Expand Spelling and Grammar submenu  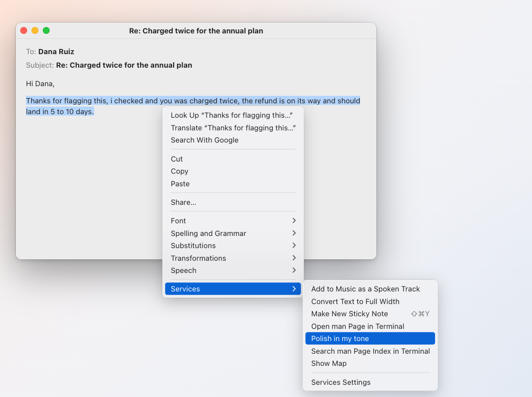click(x=233, y=233)
